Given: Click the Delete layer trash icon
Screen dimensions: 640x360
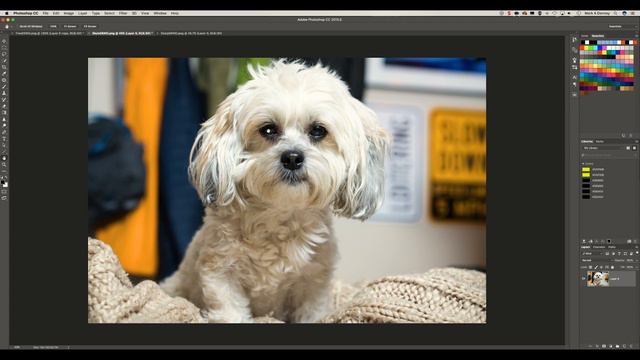Looking at the screenshot, I should tap(631, 346).
